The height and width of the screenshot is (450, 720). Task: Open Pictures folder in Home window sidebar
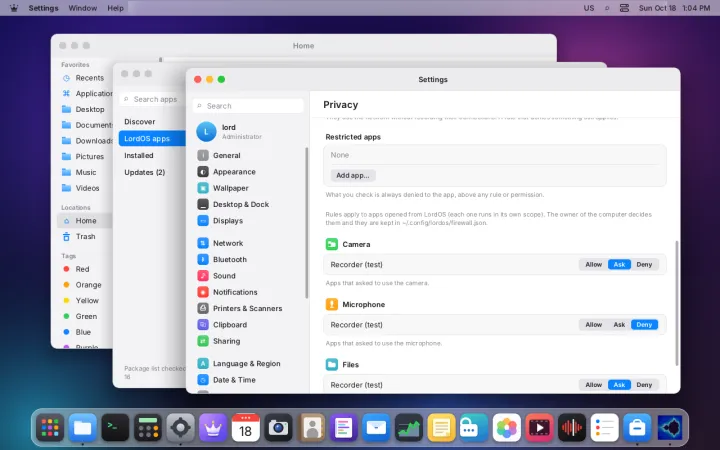(x=85, y=157)
